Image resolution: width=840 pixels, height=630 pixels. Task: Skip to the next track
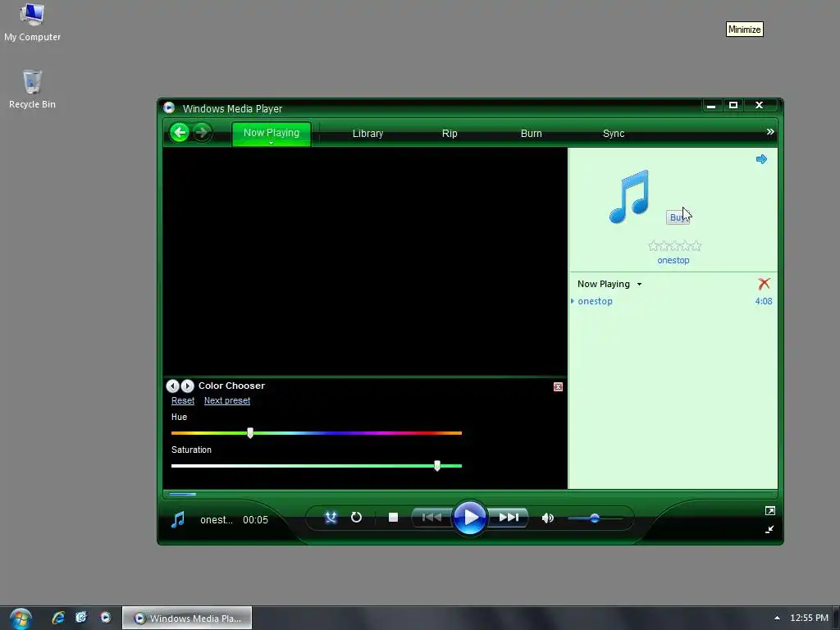[x=509, y=518]
